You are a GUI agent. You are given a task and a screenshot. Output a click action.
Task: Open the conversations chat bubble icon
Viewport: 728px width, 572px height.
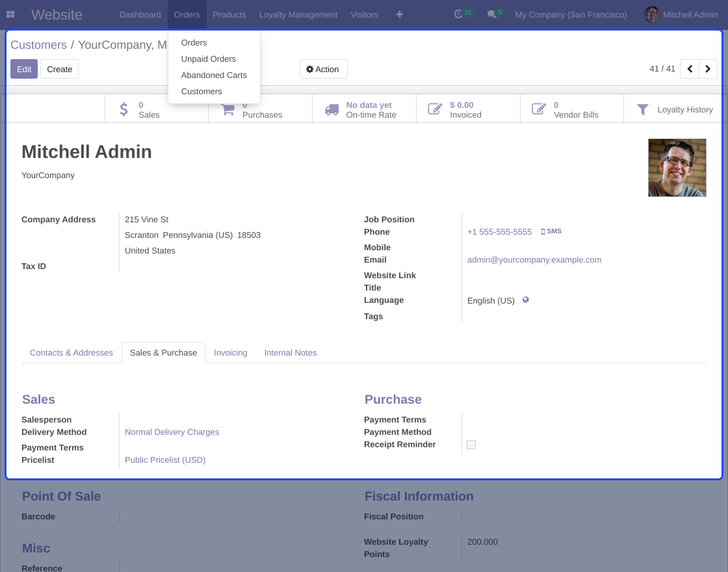[x=491, y=14]
